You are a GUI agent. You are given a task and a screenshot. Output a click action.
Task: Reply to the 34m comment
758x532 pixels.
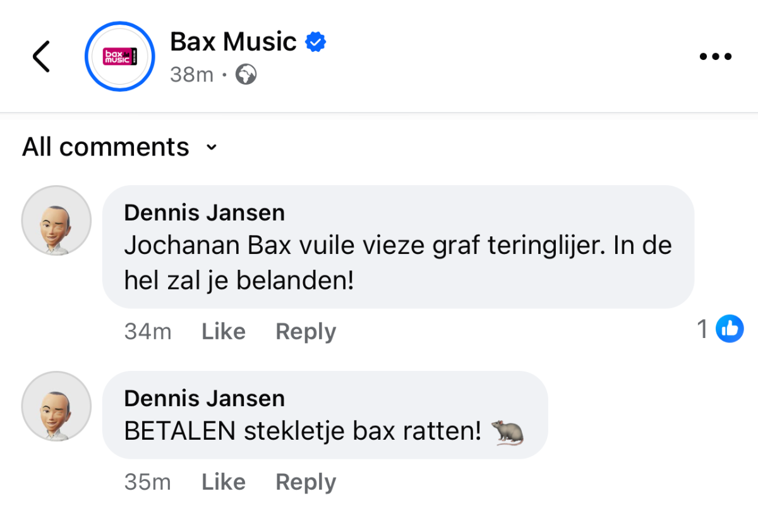[x=306, y=332]
